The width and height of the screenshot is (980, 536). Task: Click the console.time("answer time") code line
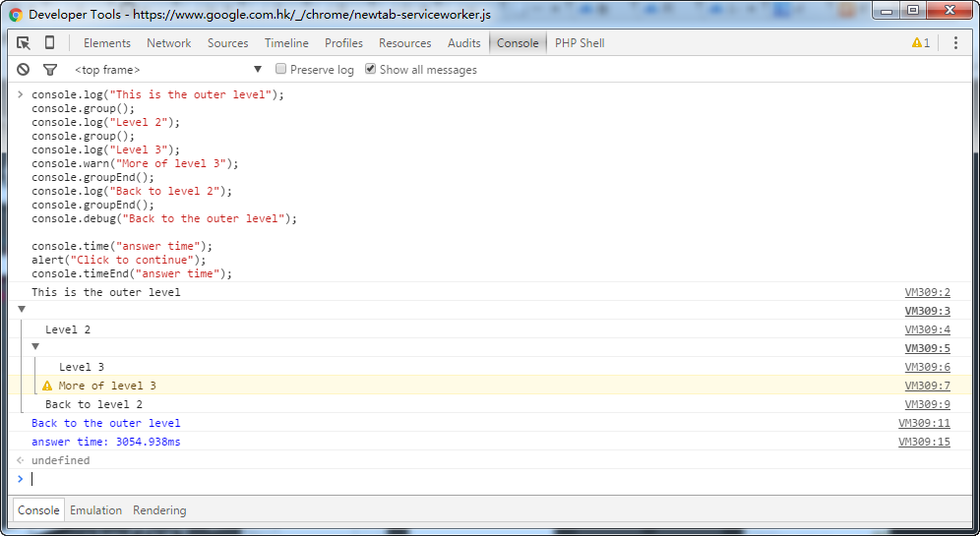122,246
